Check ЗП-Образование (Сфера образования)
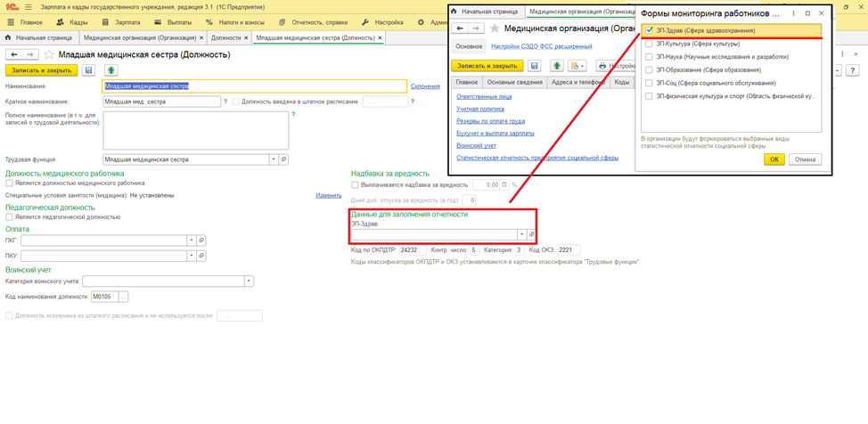This screenshot has width=868, height=424. (649, 69)
